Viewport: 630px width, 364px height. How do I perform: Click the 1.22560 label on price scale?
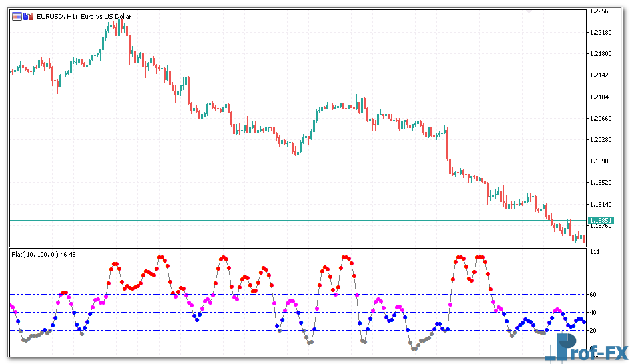tap(601, 11)
